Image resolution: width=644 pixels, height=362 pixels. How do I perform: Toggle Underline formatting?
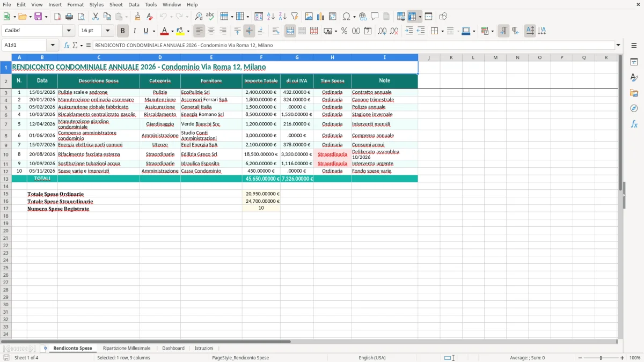(145, 31)
